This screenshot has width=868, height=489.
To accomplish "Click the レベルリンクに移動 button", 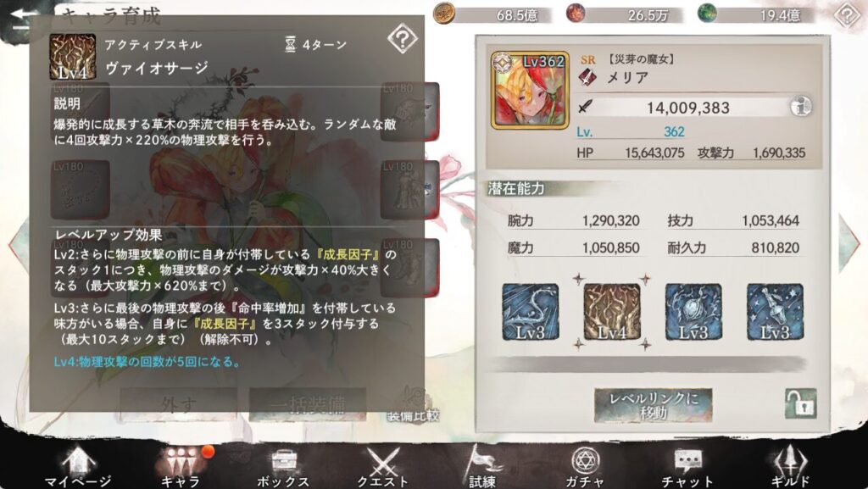I will coord(654,405).
